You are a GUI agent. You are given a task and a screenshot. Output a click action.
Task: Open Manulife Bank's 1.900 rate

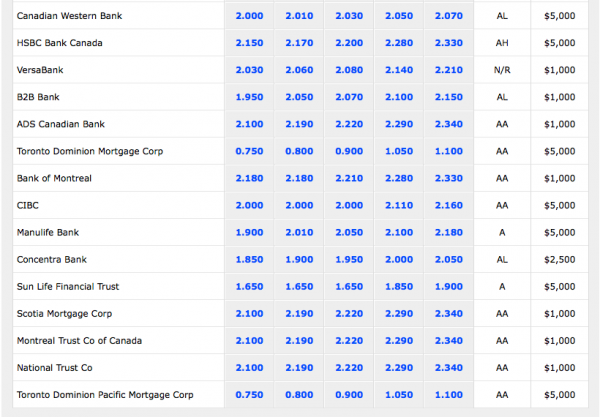(249, 232)
